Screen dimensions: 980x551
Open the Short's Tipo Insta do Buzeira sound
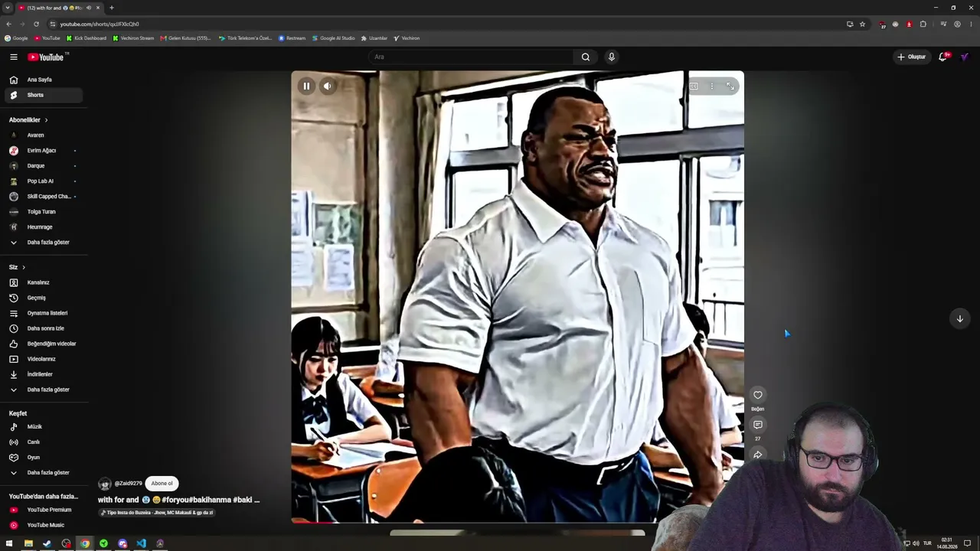(x=157, y=513)
